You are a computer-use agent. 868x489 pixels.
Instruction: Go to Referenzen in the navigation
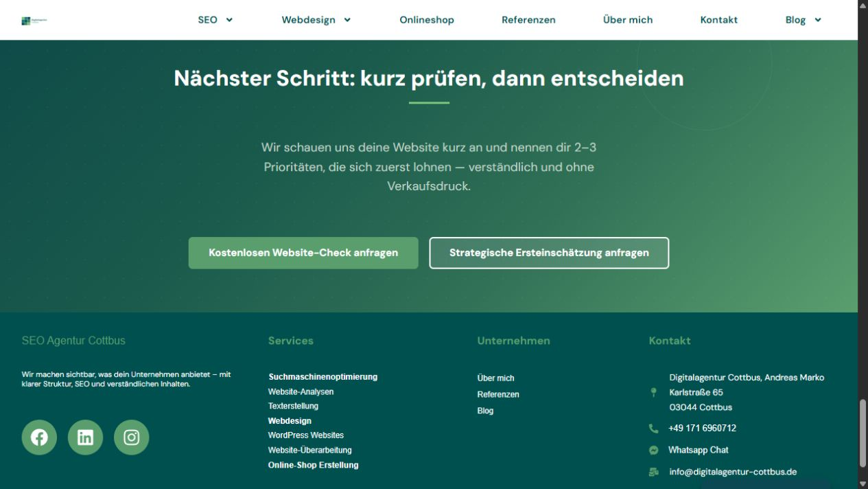pos(528,20)
